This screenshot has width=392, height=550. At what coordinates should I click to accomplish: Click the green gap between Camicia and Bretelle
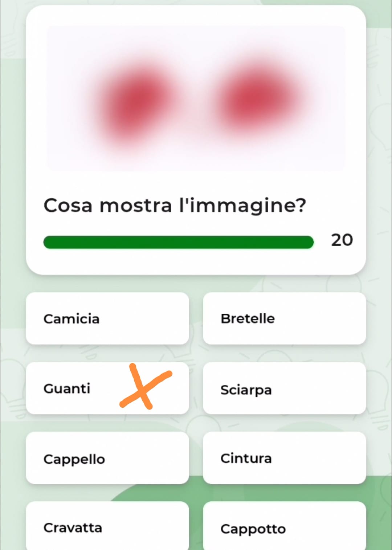pos(196,318)
